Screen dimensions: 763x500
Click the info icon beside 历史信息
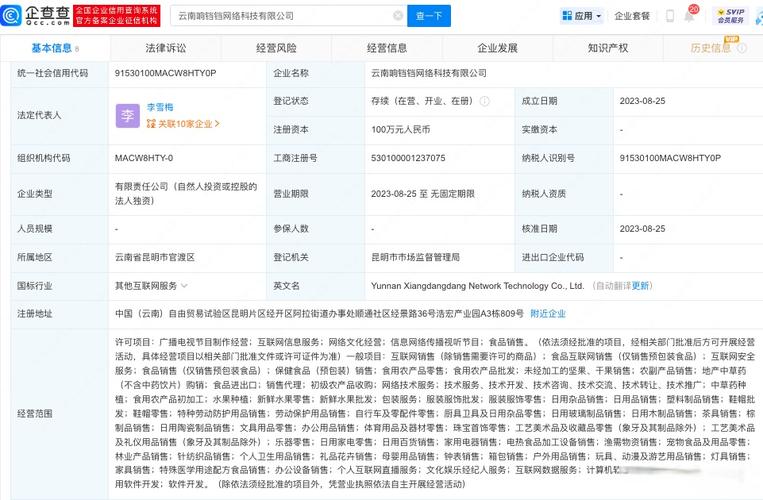[x=742, y=48]
